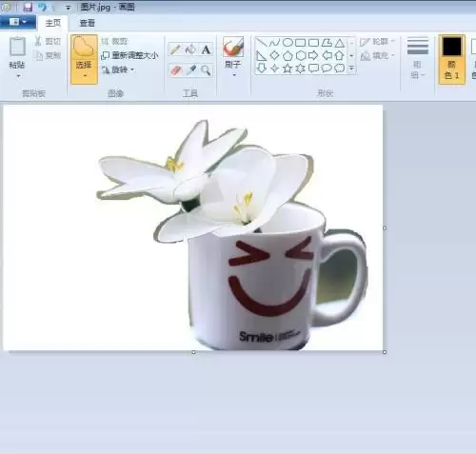Select the Eraser tool

[175, 70]
